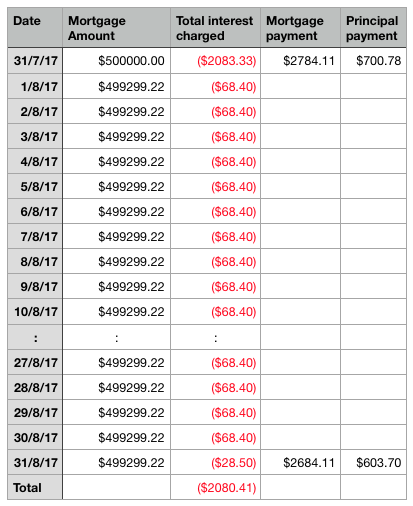Viewport: 413px width, 506px height.
Task: Select the 27/8/17 row header
Action: pos(35,362)
